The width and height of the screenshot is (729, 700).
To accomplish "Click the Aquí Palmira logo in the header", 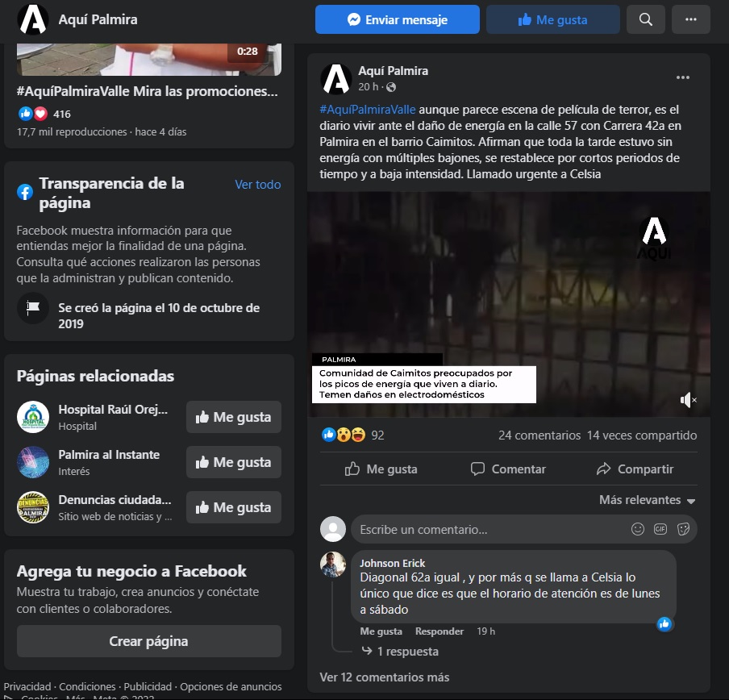I will pos(33,19).
